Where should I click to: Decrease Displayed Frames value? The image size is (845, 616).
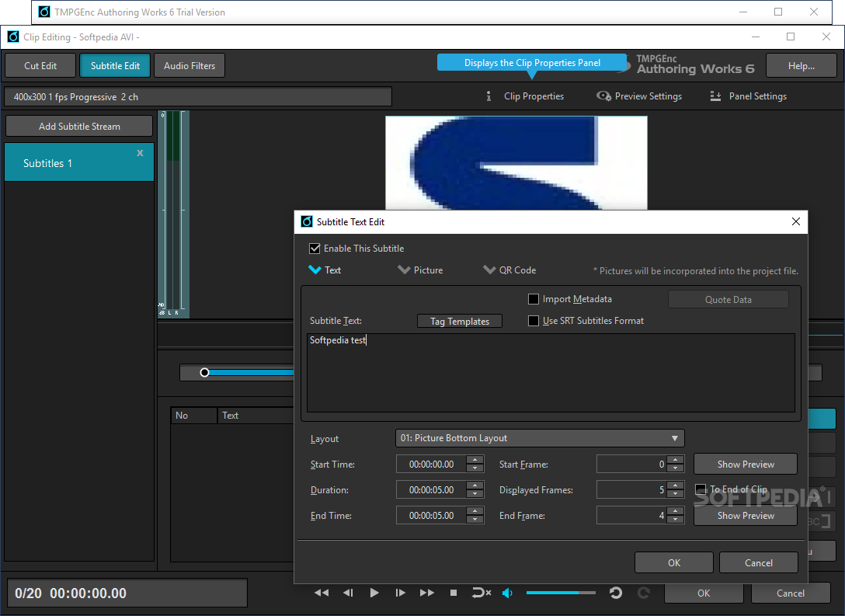[675, 494]
